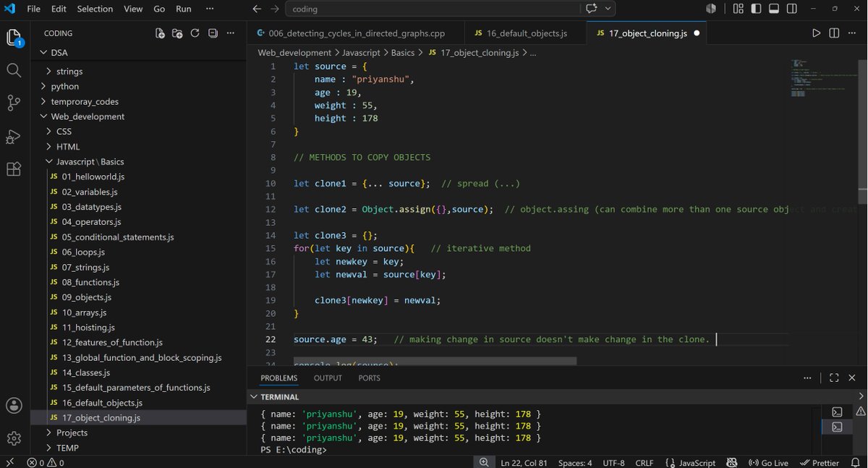Screen dimensions: 868x468
Task: Open the Explorer view in activity bar
Action: 14,38
